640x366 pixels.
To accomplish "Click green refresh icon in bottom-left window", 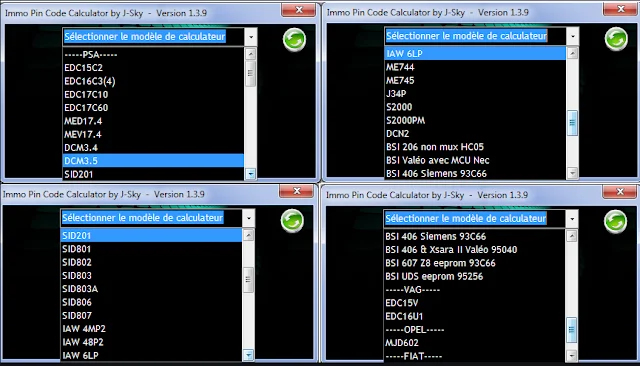I will tap(292, 221).
